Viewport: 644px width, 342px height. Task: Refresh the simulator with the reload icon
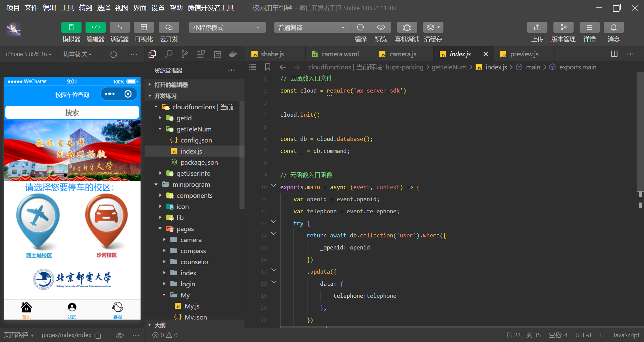114,54
